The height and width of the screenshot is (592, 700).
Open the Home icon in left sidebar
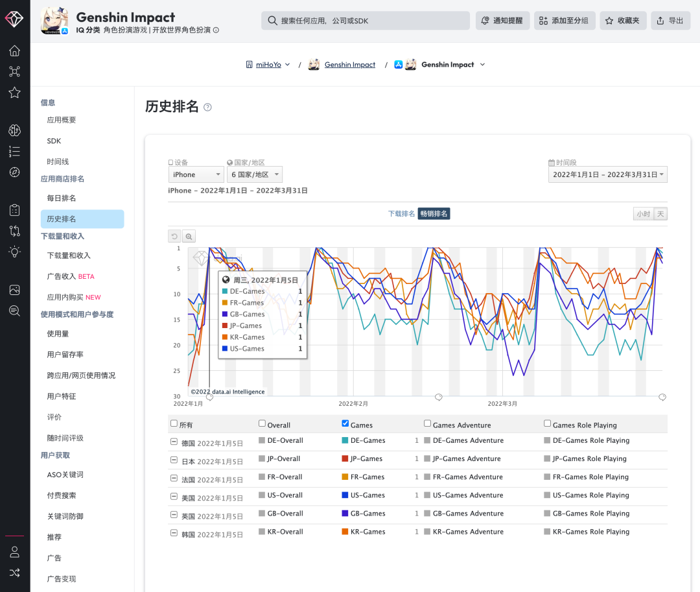click(x=16, y=51)
